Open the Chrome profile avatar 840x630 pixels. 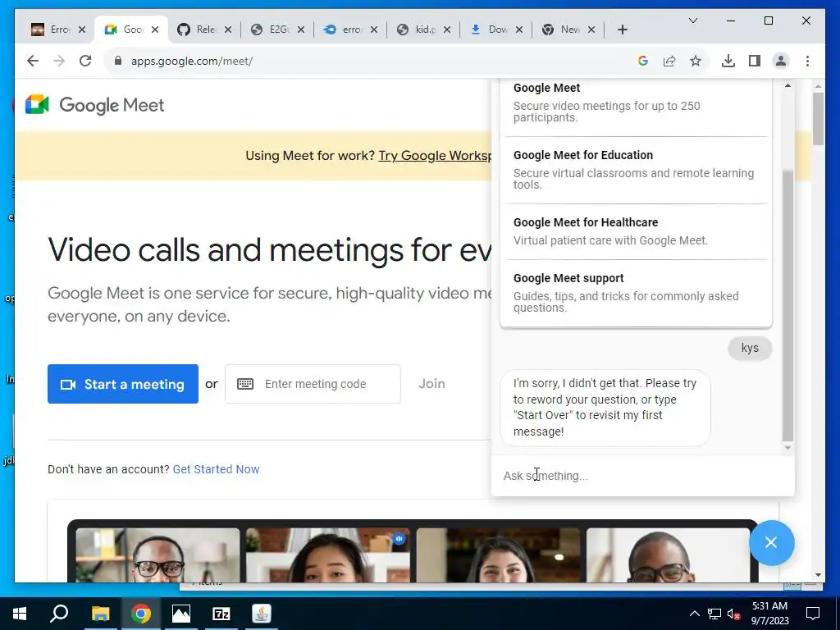point(781,61)
